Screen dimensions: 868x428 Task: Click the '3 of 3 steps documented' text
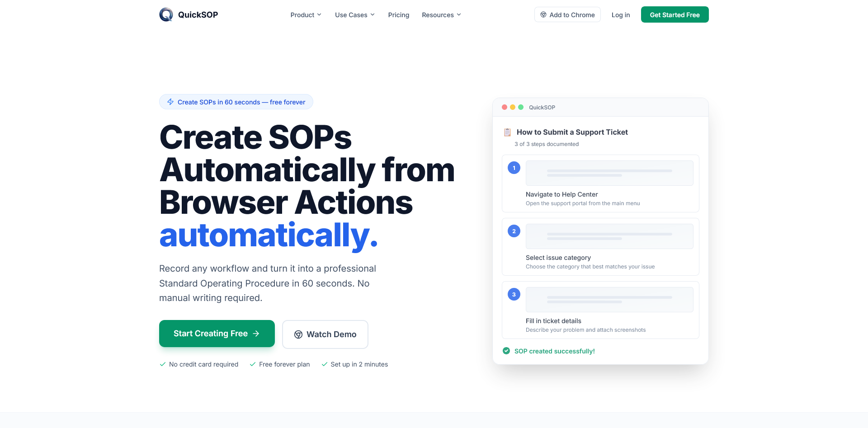547,144
